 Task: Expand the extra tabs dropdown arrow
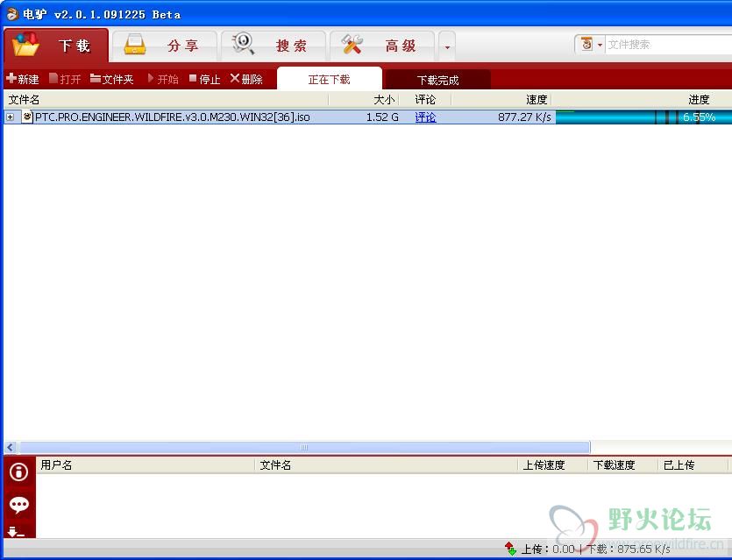tap(447, 46)
